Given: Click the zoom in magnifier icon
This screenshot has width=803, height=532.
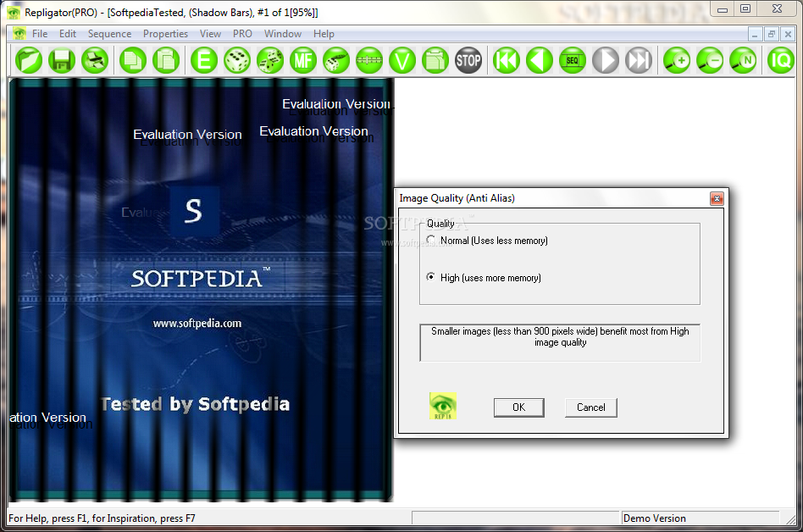Looking at the screenshot, I should pos(677,60).
